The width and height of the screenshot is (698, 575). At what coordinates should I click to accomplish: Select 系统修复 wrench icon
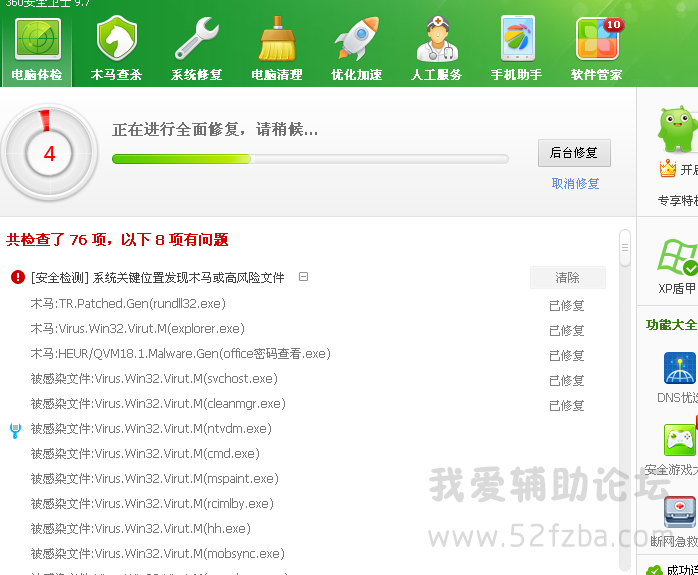197,38
